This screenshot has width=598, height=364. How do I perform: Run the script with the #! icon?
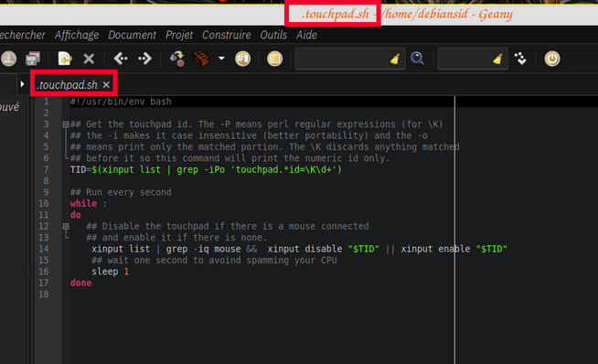[243, 59]
